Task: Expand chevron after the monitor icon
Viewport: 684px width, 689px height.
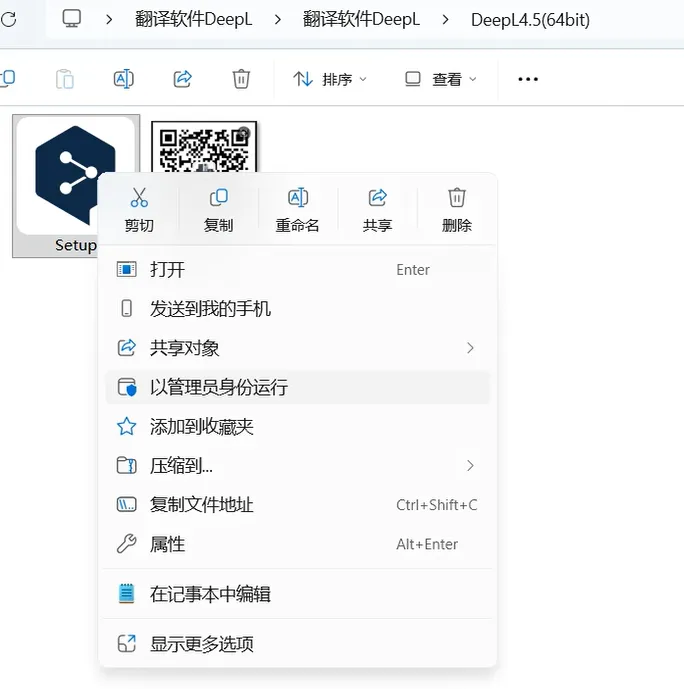Action: pos(109,20)
